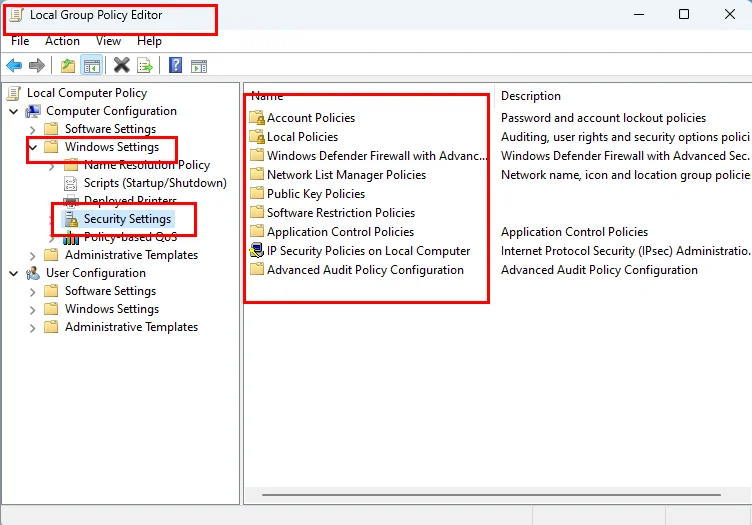This screenshot has width=752, height=525.
Task: Collapse the User Configuration node
Action: [14, 274]
